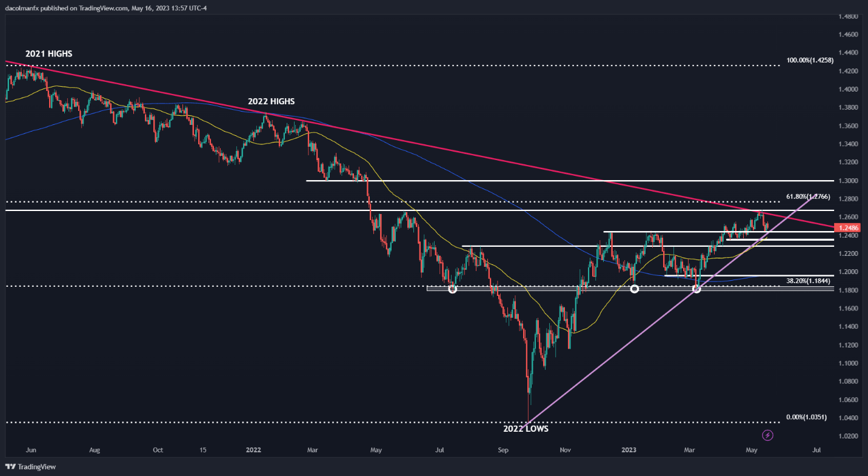Click the 'Sep' label on the time axis
868x476 pixels.
tap(502, 450)
